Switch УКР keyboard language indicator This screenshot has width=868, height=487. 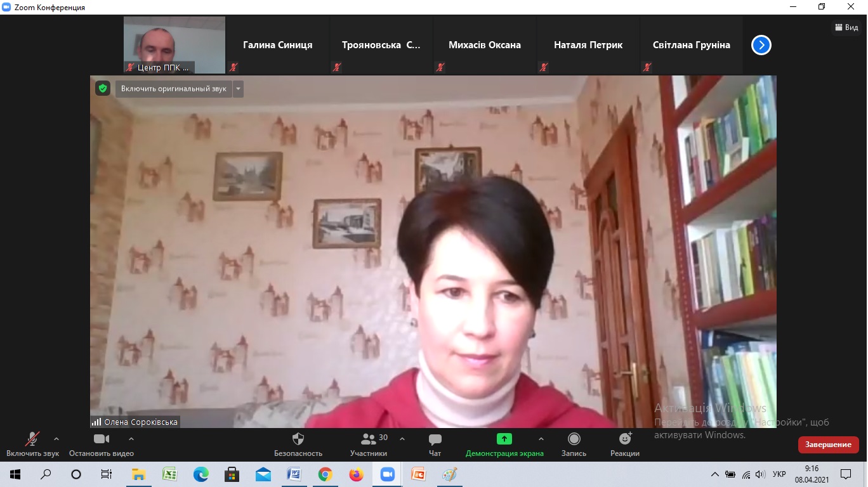point(780,474)
